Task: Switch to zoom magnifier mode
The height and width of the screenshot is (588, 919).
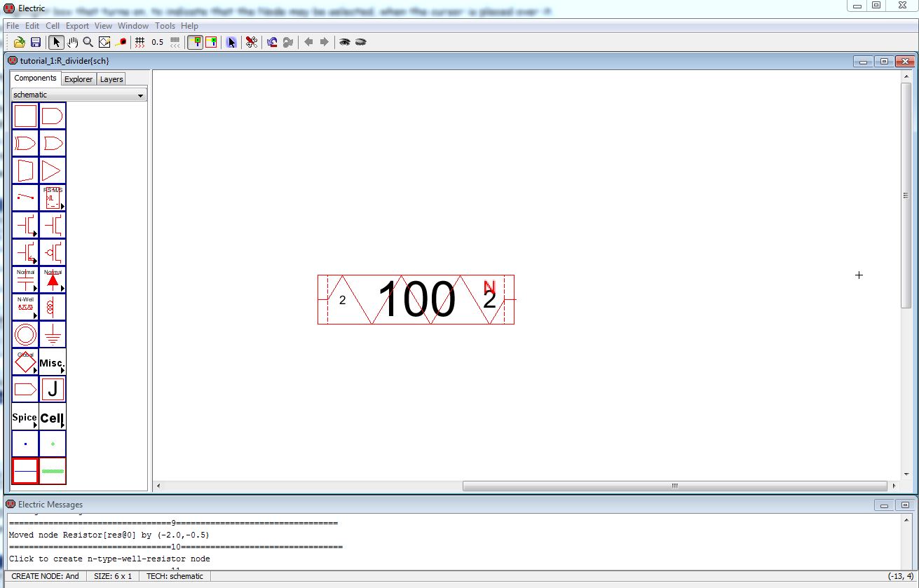Action: click(x=88, y=42)
